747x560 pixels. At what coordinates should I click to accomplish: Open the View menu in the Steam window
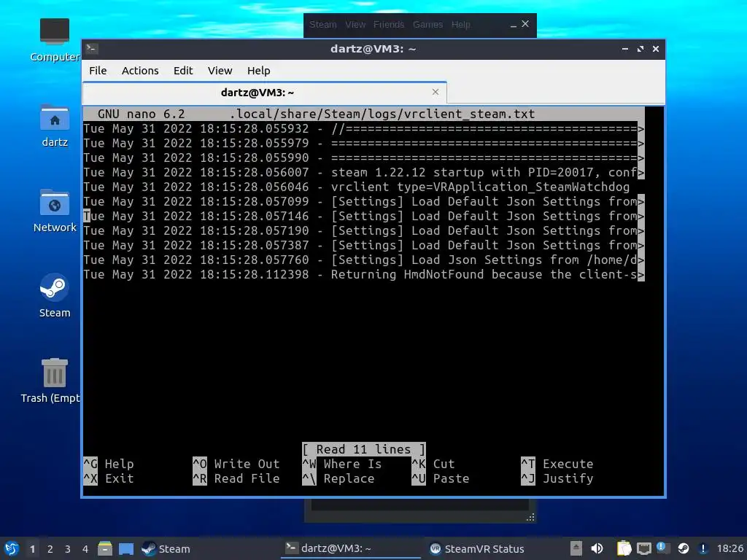[x=355, y=24]
